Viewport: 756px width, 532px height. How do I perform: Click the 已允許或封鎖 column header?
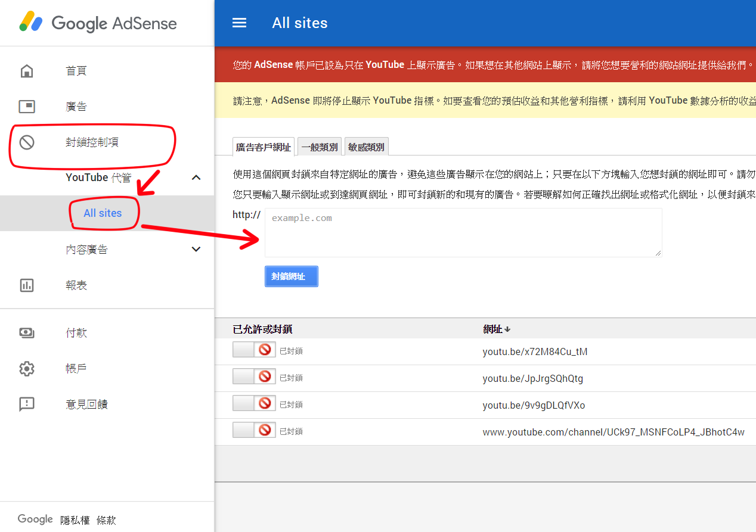pyautogui.click(x=262, y=329)
